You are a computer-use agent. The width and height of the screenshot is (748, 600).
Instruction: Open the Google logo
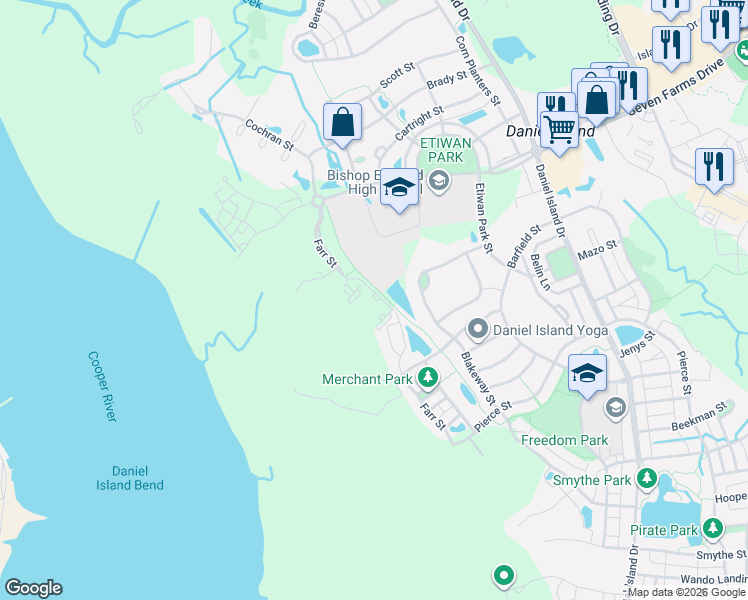[33, 588]
